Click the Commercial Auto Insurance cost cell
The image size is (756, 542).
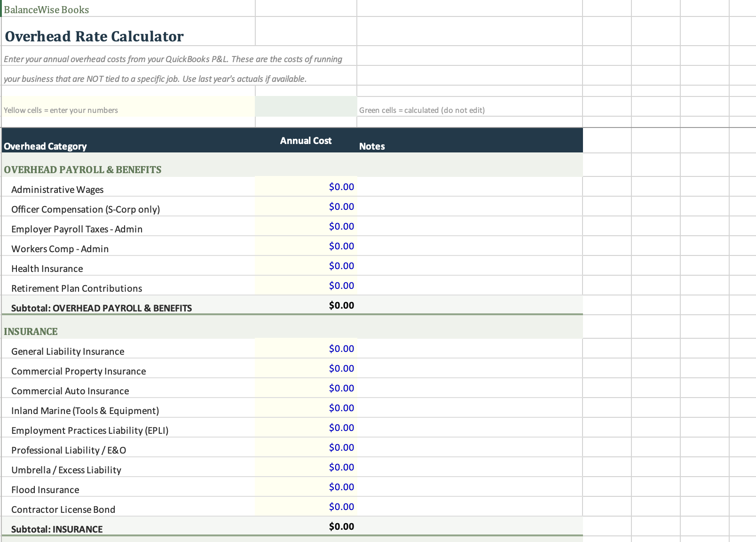[x=306, y=388]
